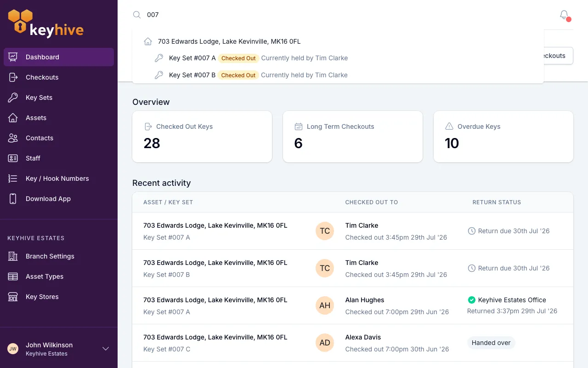This screenshot has width=588, height=368.
Task: Click the AD avatar for Alexa Davis
Action: (325, 343)
